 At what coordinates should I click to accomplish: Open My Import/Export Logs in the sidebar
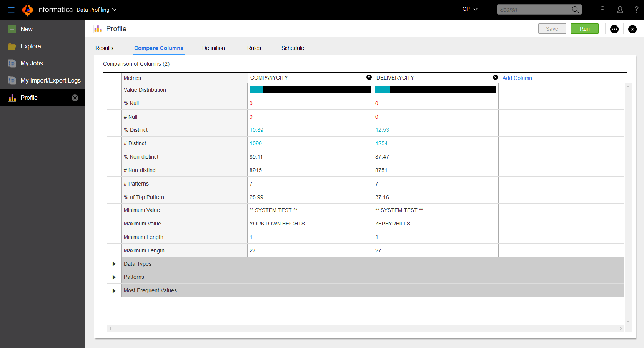pos(50,80)
